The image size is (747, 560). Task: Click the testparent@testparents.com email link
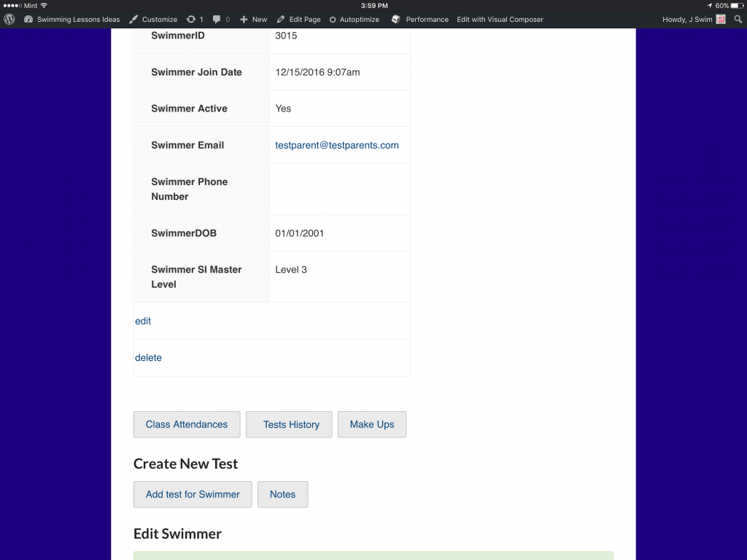(x=337, y=145)
